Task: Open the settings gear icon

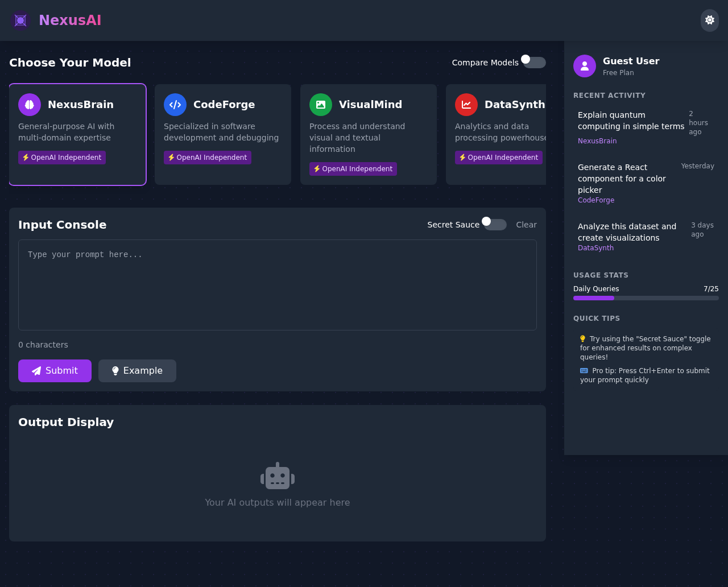Action: (x=709, y=20)
